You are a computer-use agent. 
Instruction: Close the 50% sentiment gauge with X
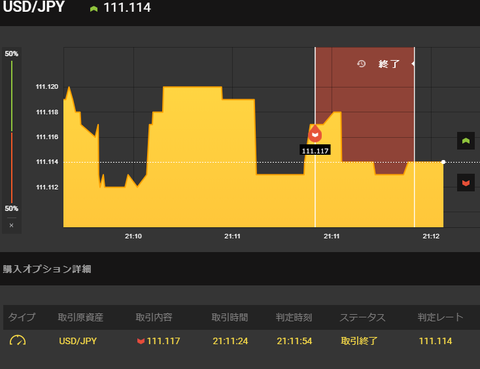pyautogui.click(x=11, y=225)
